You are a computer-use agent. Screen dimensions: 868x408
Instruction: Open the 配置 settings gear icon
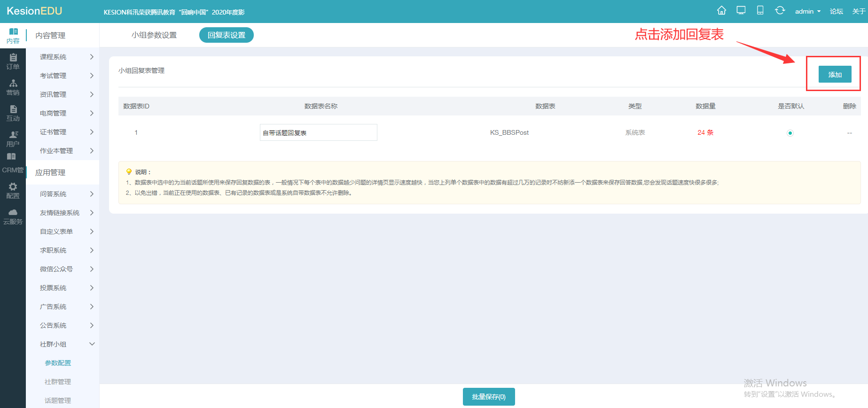point(13,190)
